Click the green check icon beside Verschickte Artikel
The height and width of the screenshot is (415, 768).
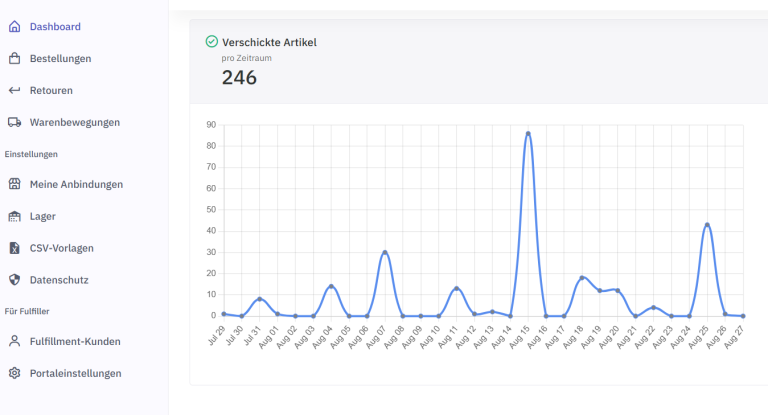point(211,42)
